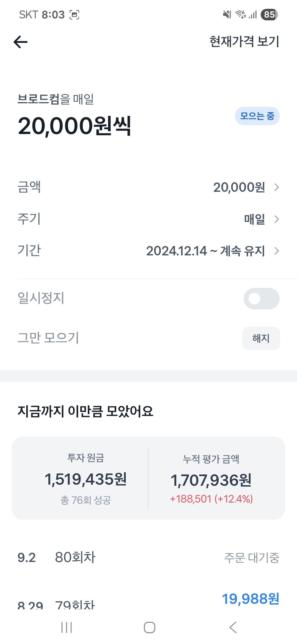297x644 pixels.
Task: Tap the screen capture status icon
Action: (x=74, y=15)
